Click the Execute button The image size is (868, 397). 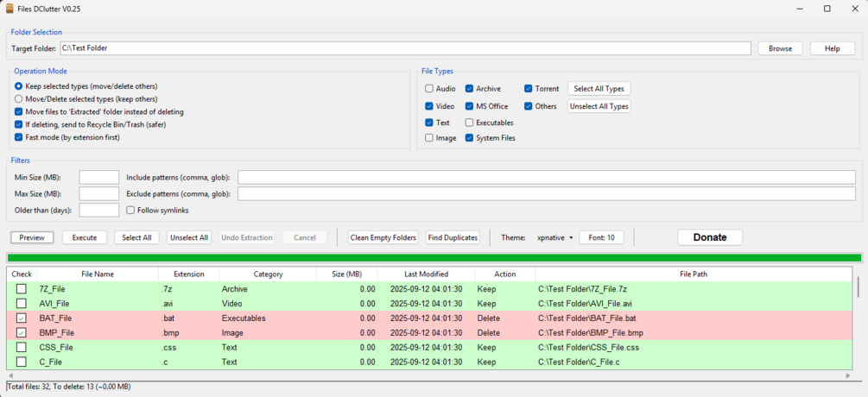(x=85, y=237)
